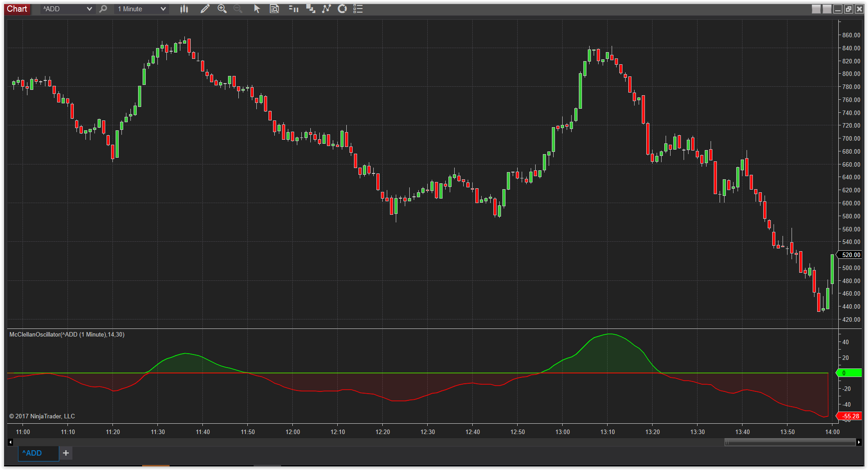Toggle the data box icon
868x470 pixels.
coord(274,9)
